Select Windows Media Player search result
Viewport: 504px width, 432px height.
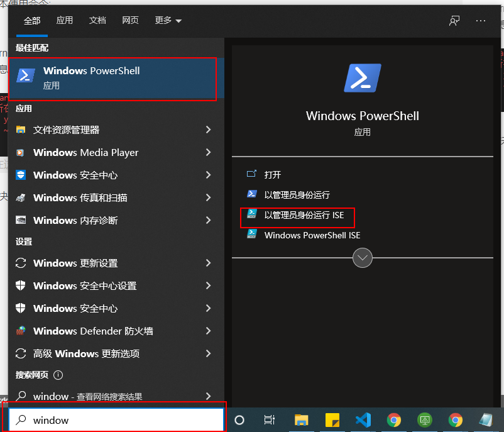(116, 152)
